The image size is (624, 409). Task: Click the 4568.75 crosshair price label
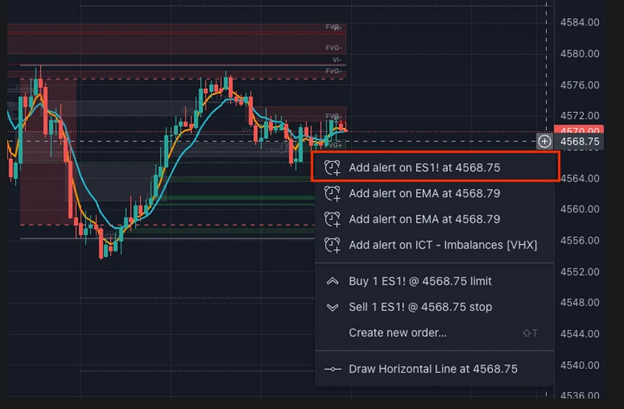579,142
